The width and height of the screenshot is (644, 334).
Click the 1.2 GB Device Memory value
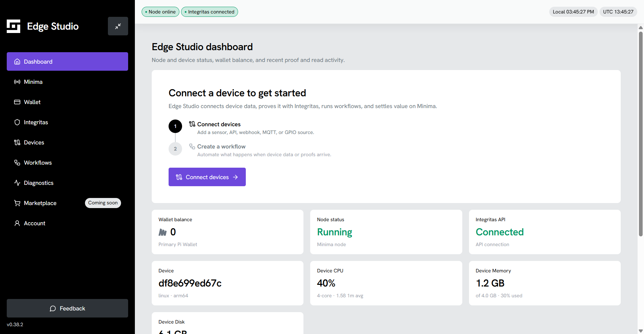point(490,283)
